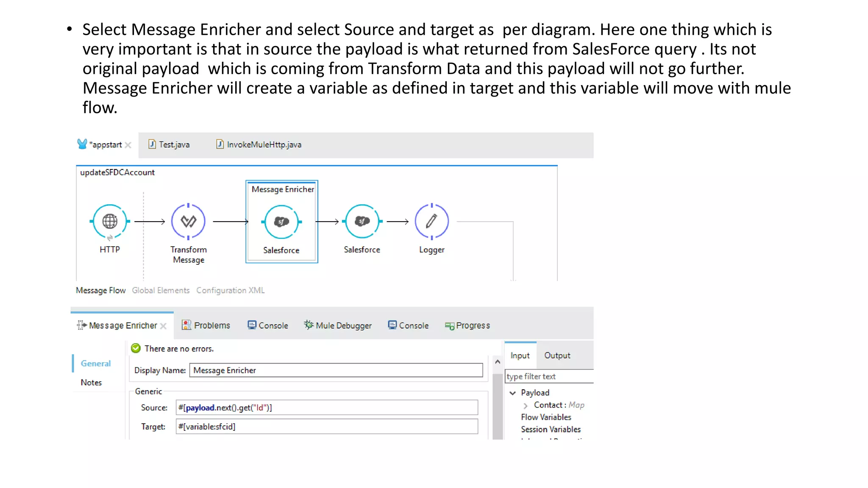Click the Test.java file icon
868x488 pixels.
click(152, 144)
